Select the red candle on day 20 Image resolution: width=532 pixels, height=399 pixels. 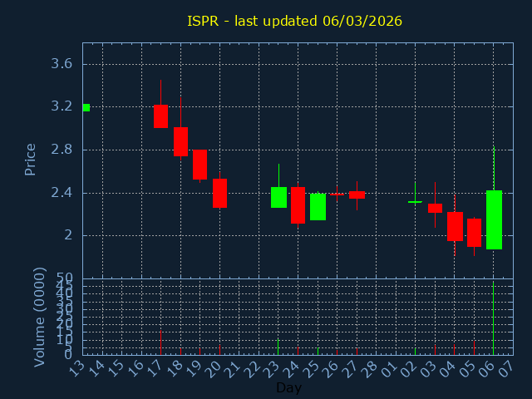pyautogui.click(x=219, y=193)
